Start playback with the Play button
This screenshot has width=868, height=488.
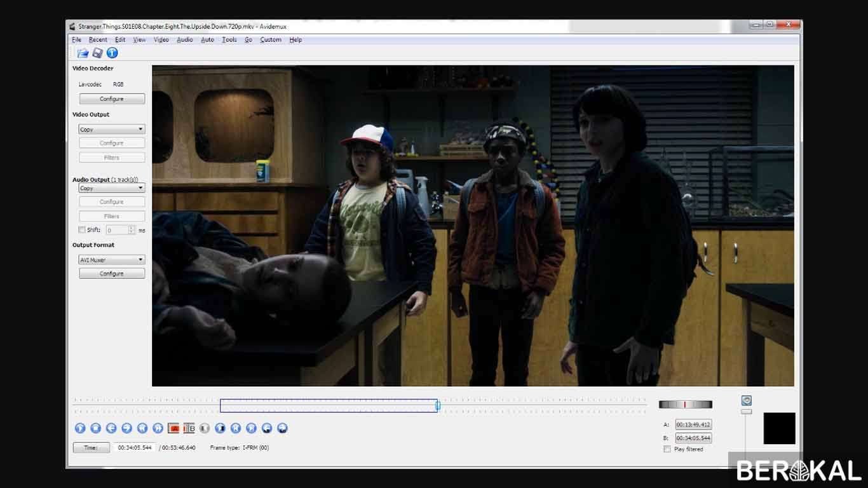[x=80, y=428]
